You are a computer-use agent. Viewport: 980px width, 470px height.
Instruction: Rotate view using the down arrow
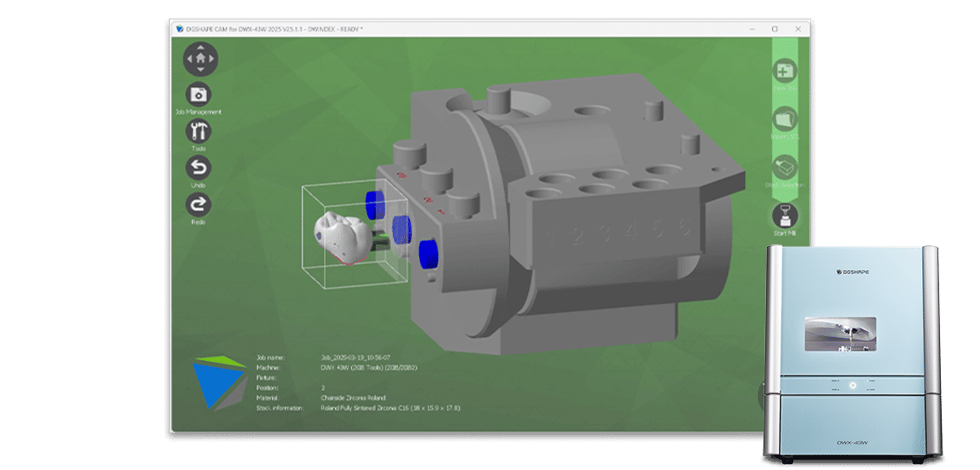click(201, 71)
